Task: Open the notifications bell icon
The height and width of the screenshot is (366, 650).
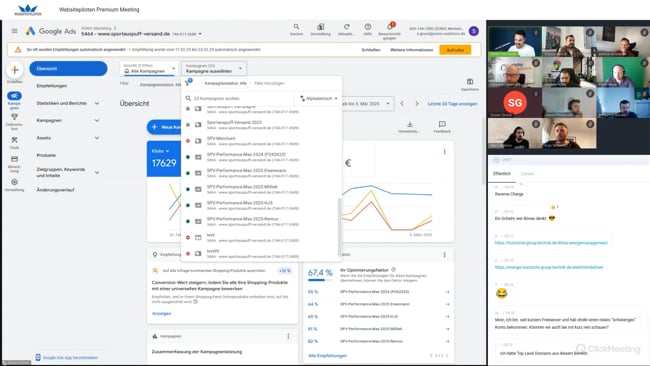Action: point(390,27)
